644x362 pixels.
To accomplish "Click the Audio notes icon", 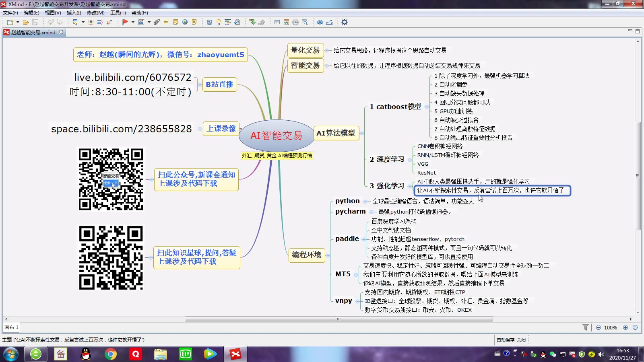I will pos(194,22).
